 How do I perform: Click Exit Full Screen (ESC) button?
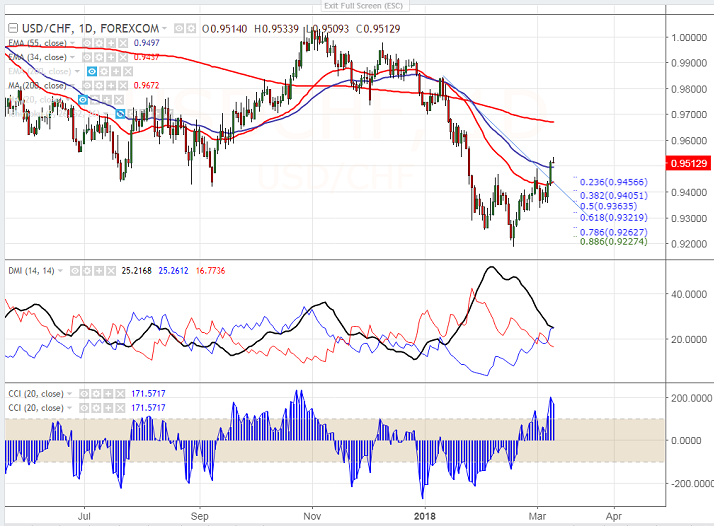pos(364,5)
